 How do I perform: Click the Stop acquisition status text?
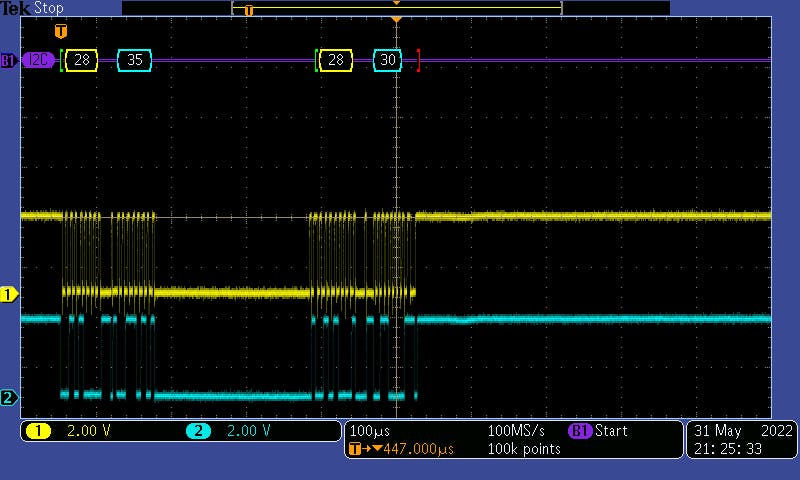pos(48,8)
